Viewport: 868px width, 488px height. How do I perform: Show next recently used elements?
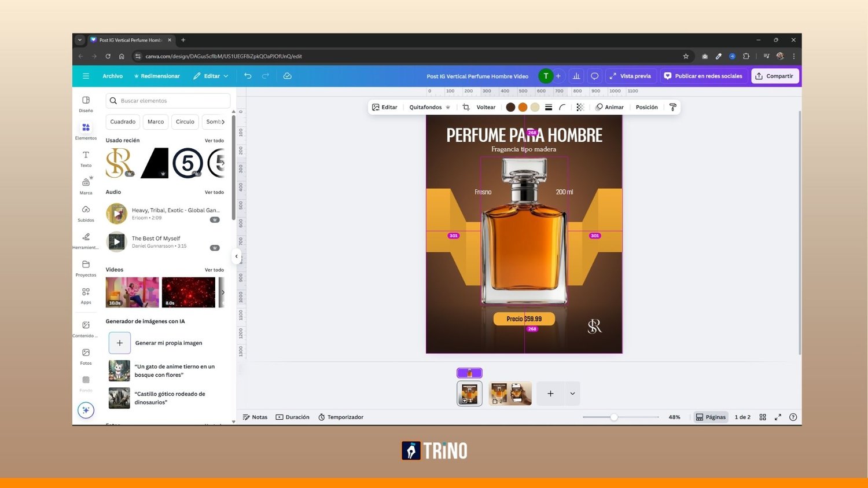(223, 163)
